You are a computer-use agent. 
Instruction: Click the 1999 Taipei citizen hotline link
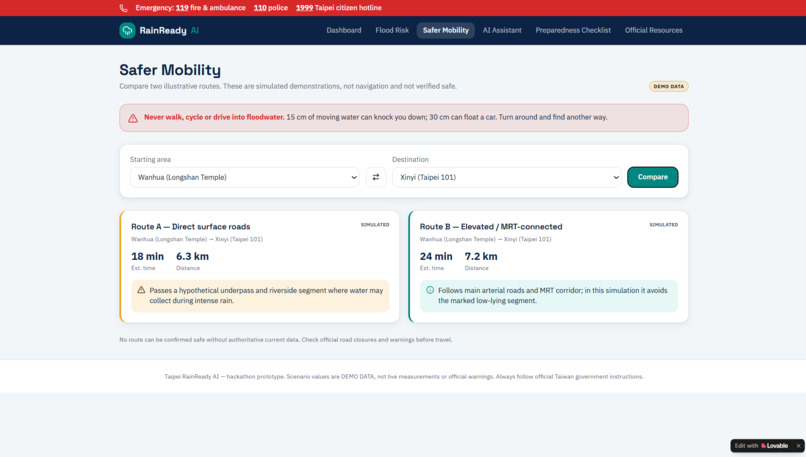(x=338, y=8)
